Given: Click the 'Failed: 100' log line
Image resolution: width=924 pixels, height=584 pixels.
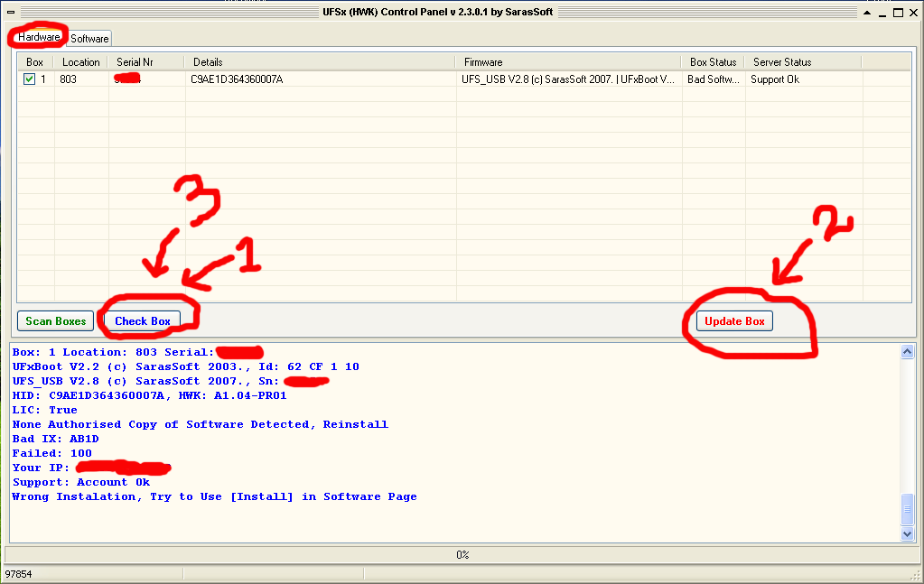Looking at the screenshot, I should [51, 453].
